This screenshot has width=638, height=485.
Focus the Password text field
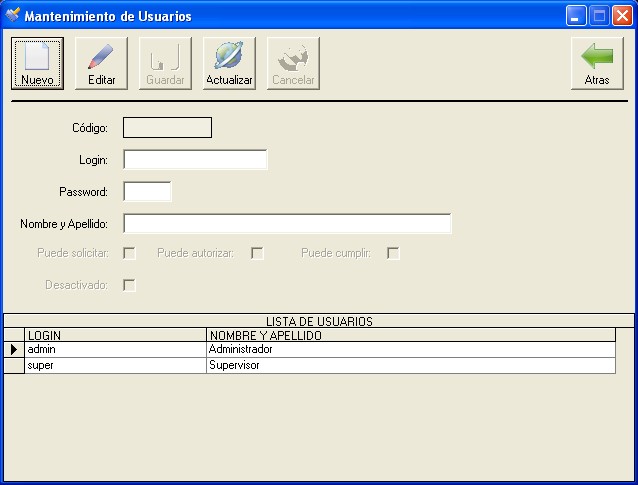tap(147, 191)
